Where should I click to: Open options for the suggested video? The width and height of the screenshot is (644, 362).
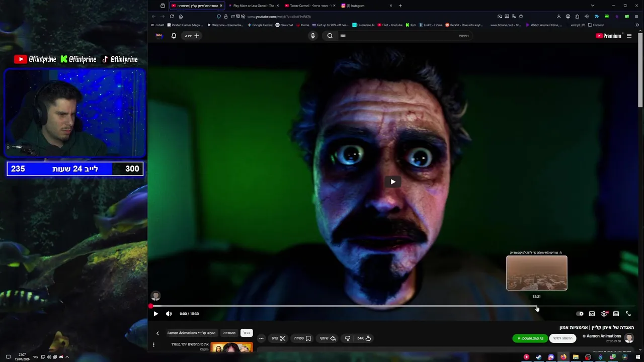pos(153,345)
